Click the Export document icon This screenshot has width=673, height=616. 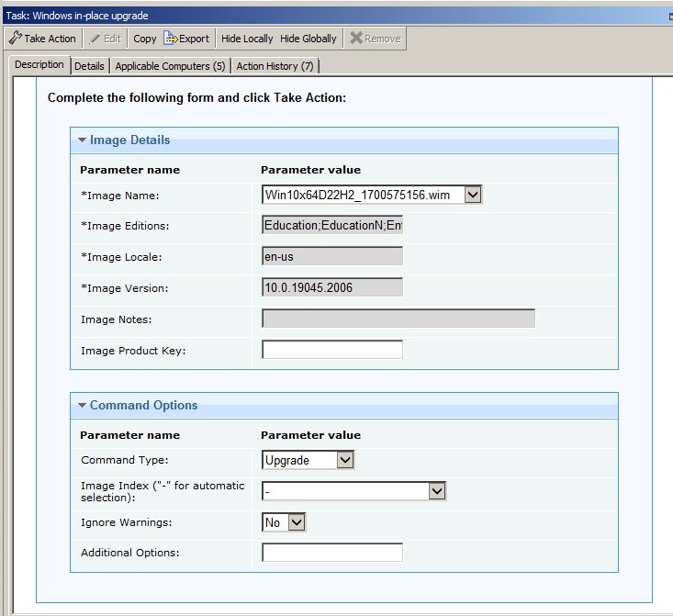point(170,39)
